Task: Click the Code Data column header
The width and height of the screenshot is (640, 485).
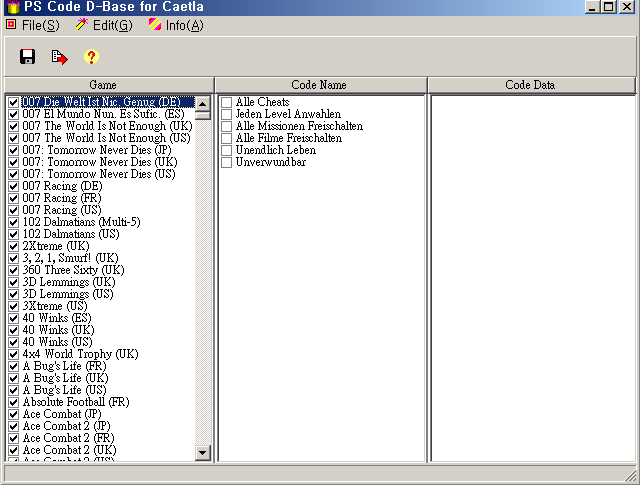Action: (531, 85)
